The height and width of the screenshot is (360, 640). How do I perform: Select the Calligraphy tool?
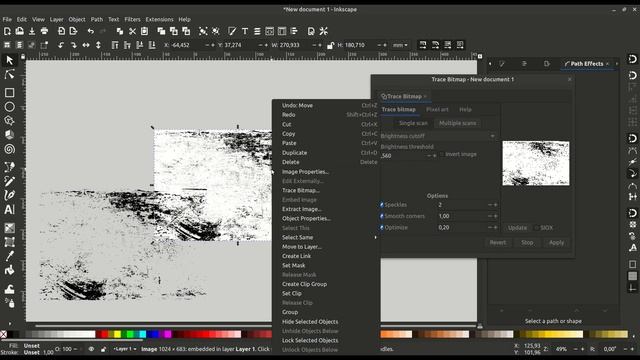click(x=9, y=195)
